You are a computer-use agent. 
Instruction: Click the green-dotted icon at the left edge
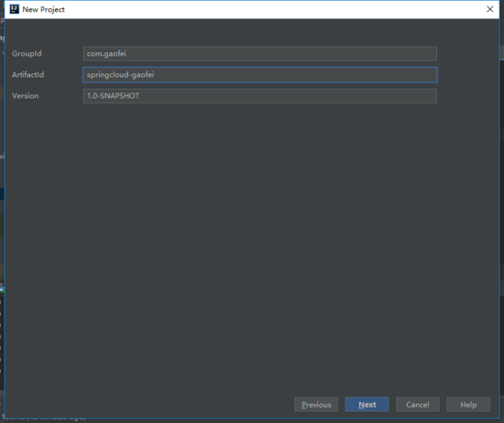[x=2, y=288]
